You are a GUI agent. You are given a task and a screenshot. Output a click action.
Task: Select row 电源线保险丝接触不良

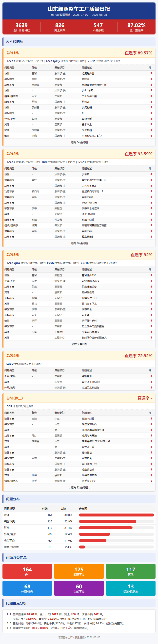tap(79, 85)
